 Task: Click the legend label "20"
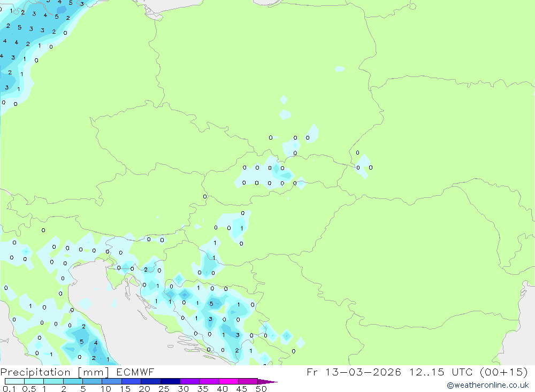[x=144, y=389]
